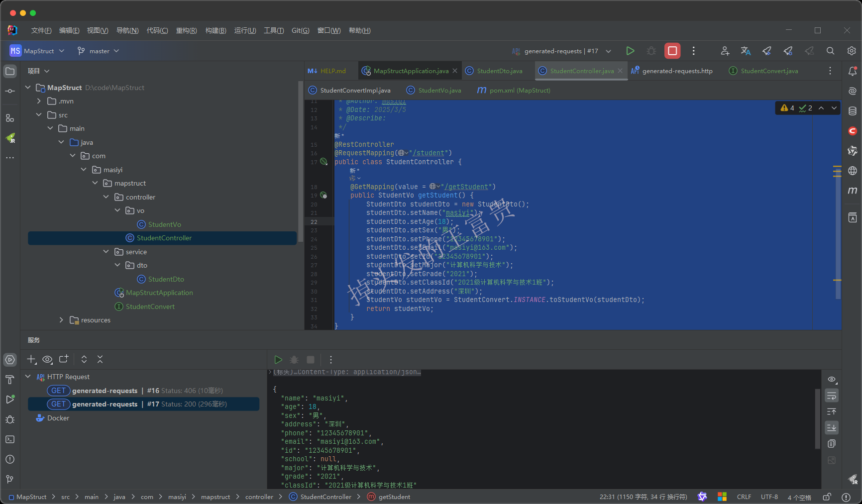Click the add-user Code With Me icon
The height and width of the screenshot is (504, 862).
click(725, 51)
